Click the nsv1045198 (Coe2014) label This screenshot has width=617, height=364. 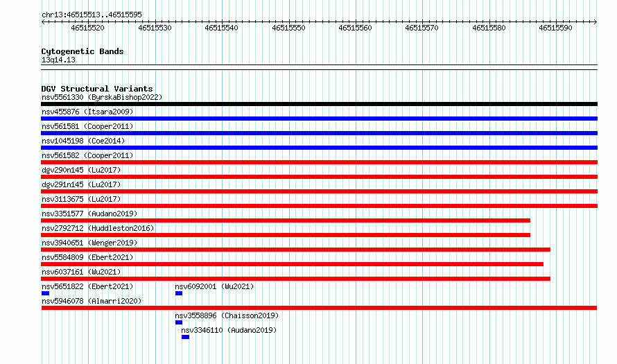(x=83, y=141)
